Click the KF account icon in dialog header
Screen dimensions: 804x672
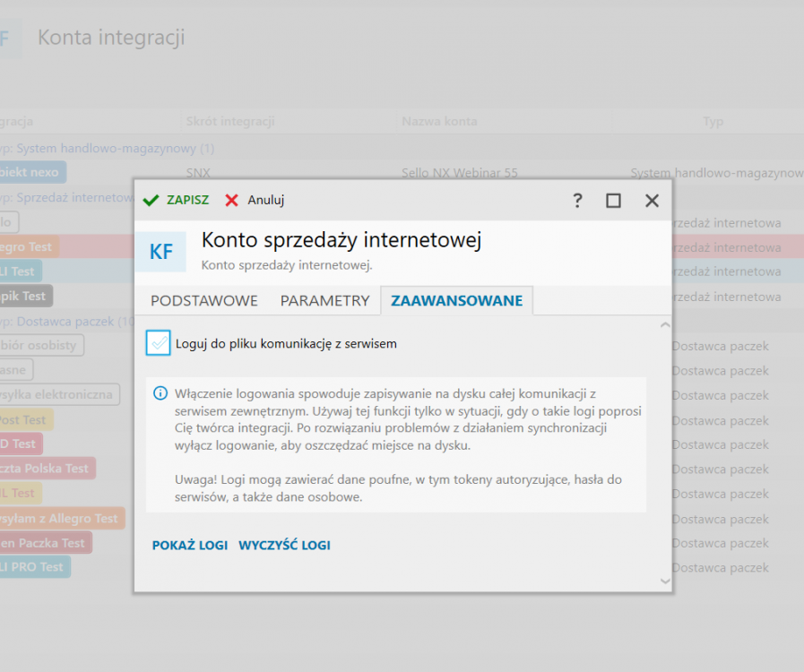(x=161, y=252)
